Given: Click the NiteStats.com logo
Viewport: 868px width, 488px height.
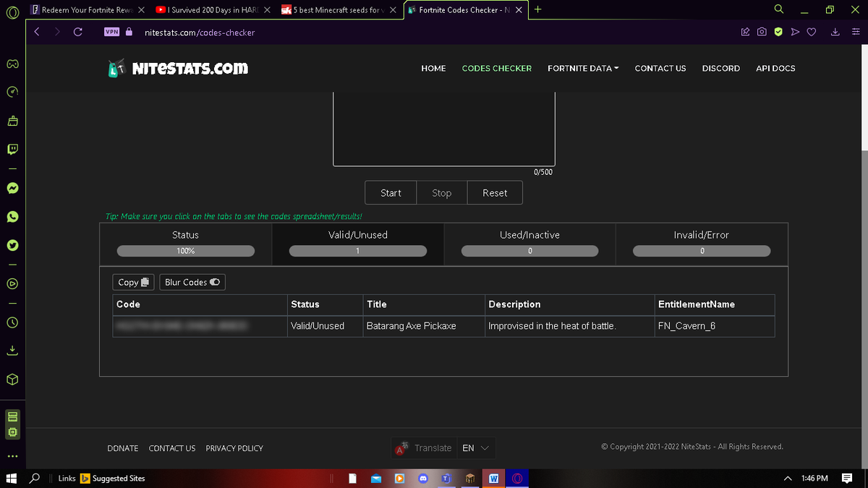Looking at the screenshot, I should [178, 68].
